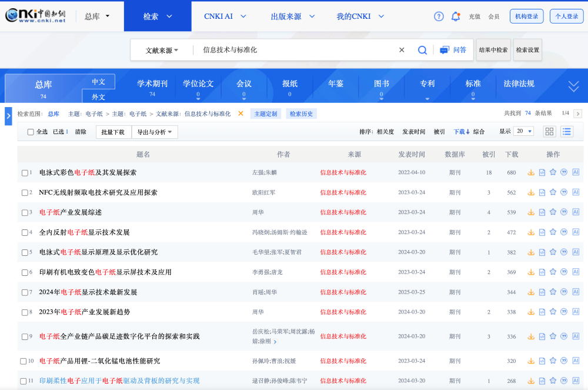588x390 pixels.
Task: Click the 机构登录 button
Action: pyautogui.click(x=526, y=16)
